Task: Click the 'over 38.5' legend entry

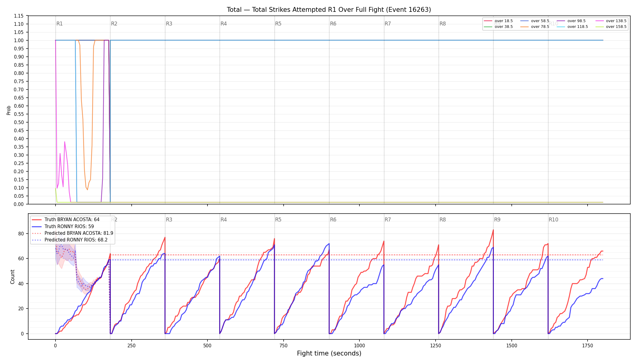Action: [498, 27]
